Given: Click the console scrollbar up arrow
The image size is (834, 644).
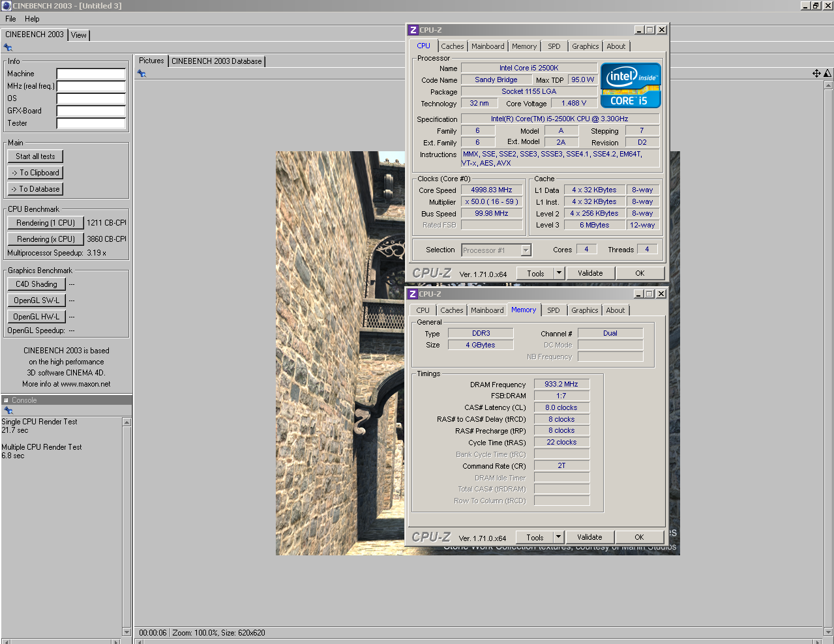Looking at the screenshot, I should pyautogui.click(x=127, y=422).
